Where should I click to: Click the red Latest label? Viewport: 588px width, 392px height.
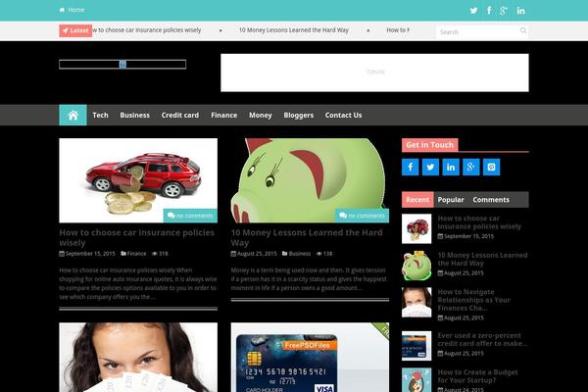[x=75, y=30]
